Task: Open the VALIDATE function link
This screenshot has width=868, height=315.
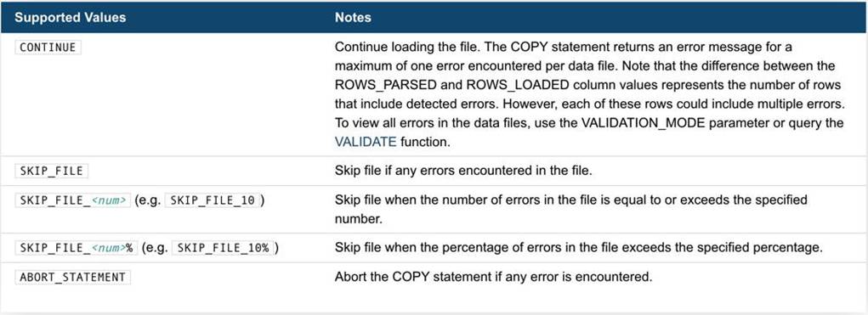Action: (366, 142)
